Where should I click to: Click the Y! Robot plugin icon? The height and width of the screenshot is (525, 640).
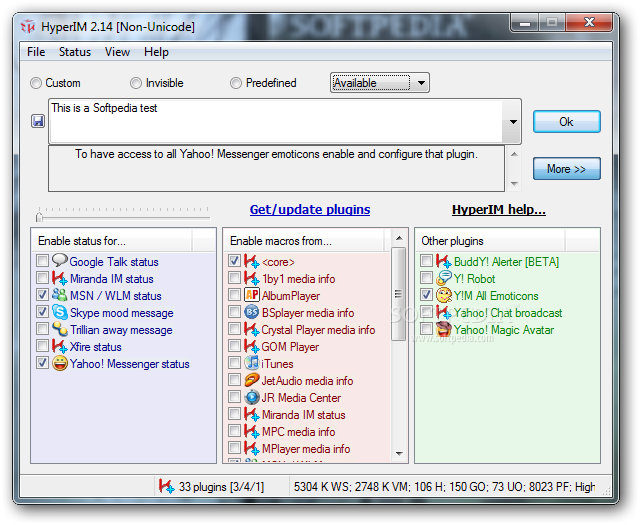click(443, 278)
